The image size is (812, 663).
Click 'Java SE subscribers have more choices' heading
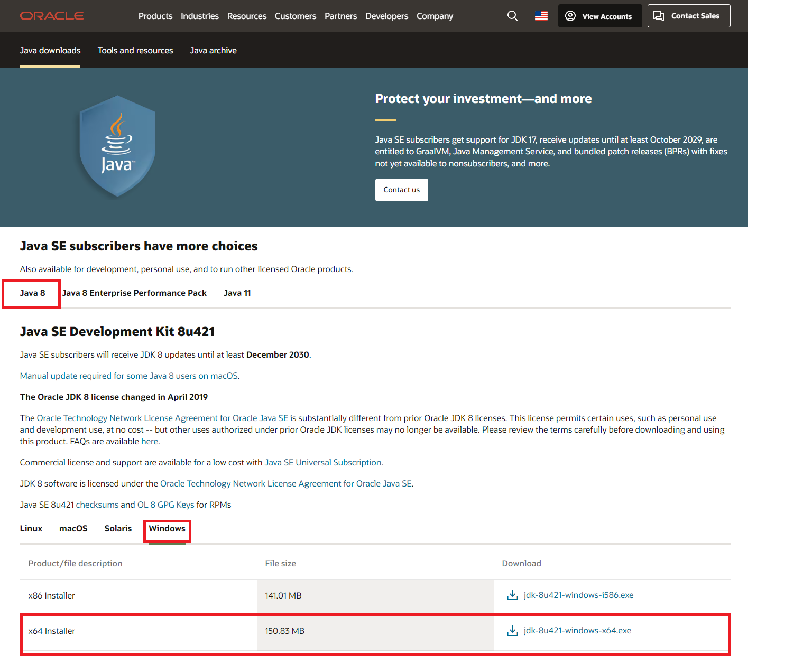[139, 246]
